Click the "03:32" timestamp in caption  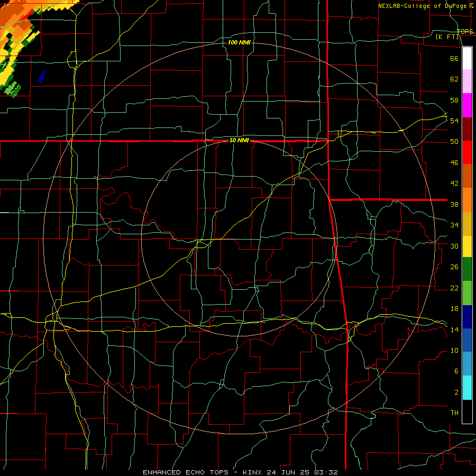point(326,472)
